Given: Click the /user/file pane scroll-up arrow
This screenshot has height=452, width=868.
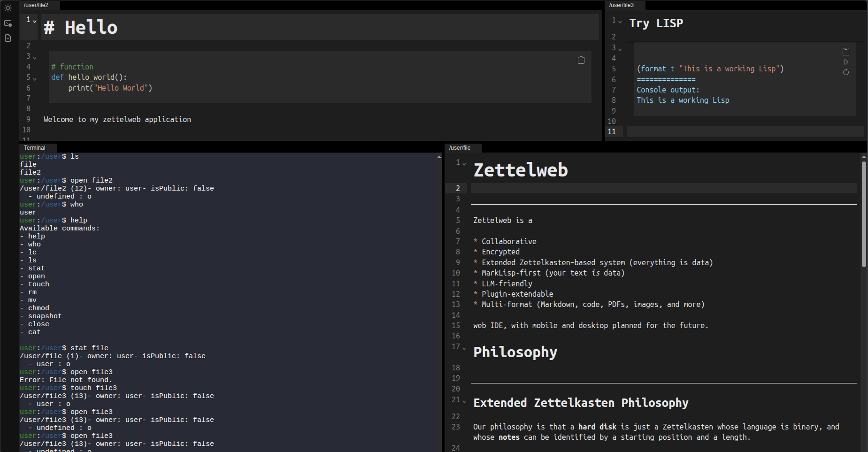Looking at the screenshot, I should click(x=864, y=157).
